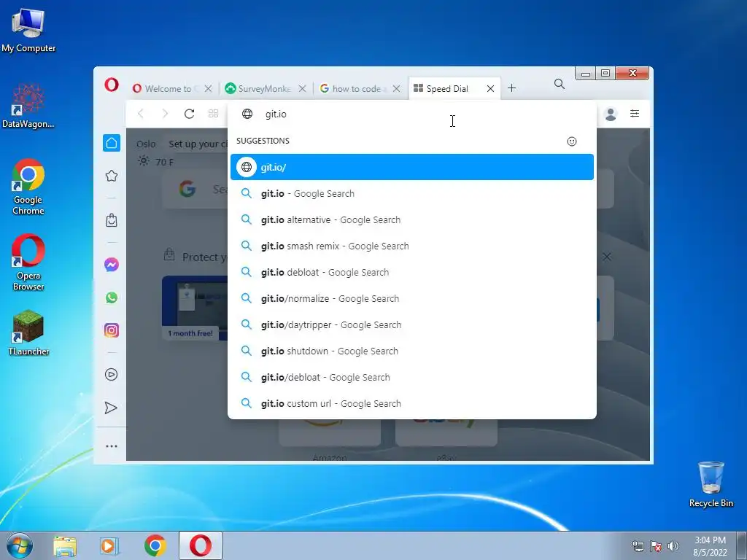Close the Speed Dial tab

pyautogui.click(x=490, y=88)
